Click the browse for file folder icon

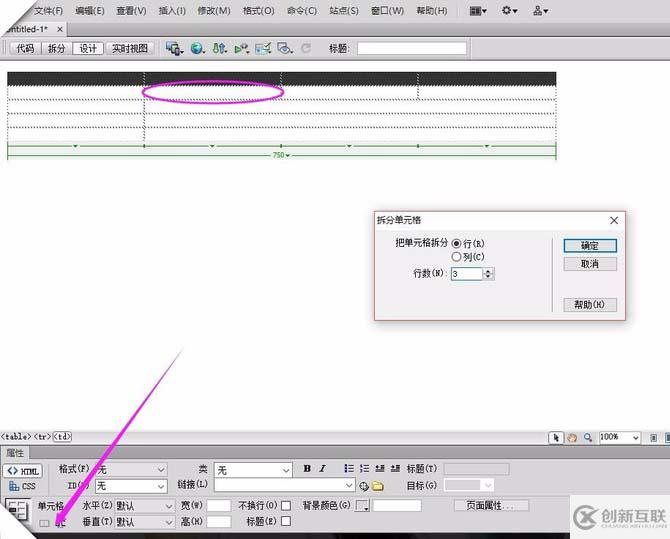click(x=378, y=486)
